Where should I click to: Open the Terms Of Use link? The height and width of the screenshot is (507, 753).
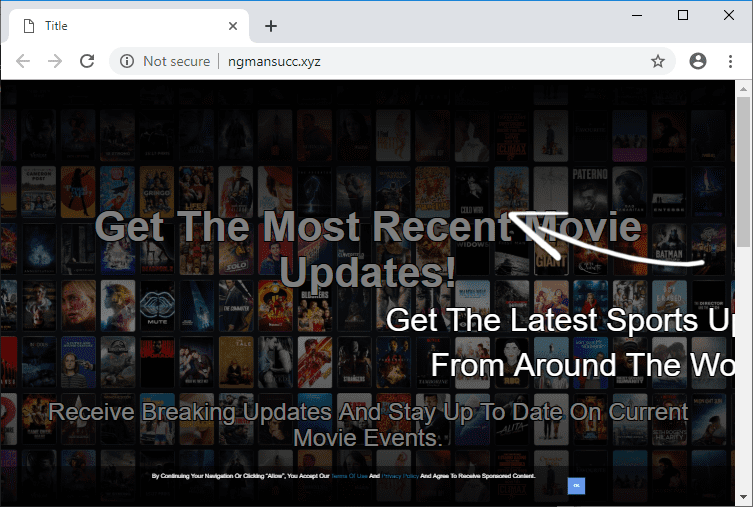point(349,476)
